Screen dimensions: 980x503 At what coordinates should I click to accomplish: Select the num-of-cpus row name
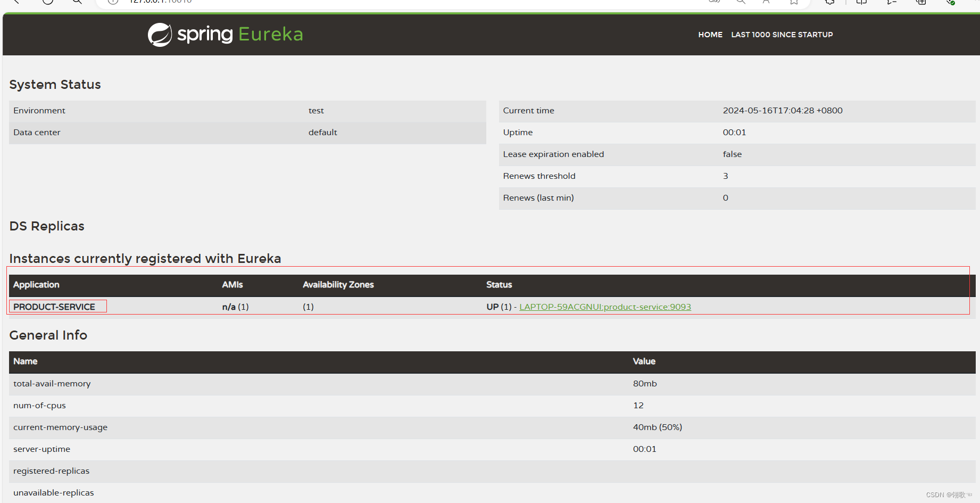pyautogui.click(x=39, y=406)
